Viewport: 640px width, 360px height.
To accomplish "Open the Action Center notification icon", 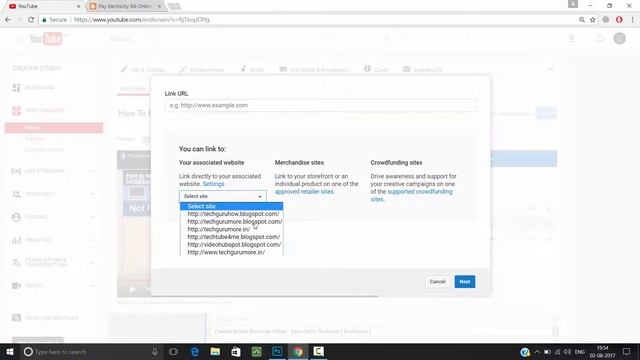I will 626,351.
